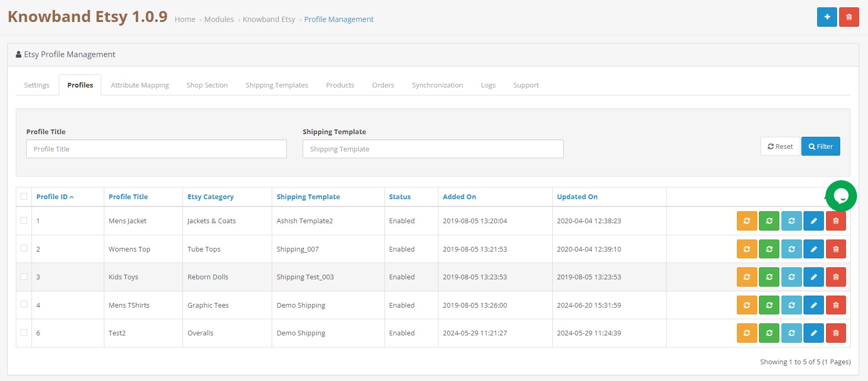The image size is (868, 381).
Task: Click green sync icon for Mens Jacket row
Action: [769, 221]
